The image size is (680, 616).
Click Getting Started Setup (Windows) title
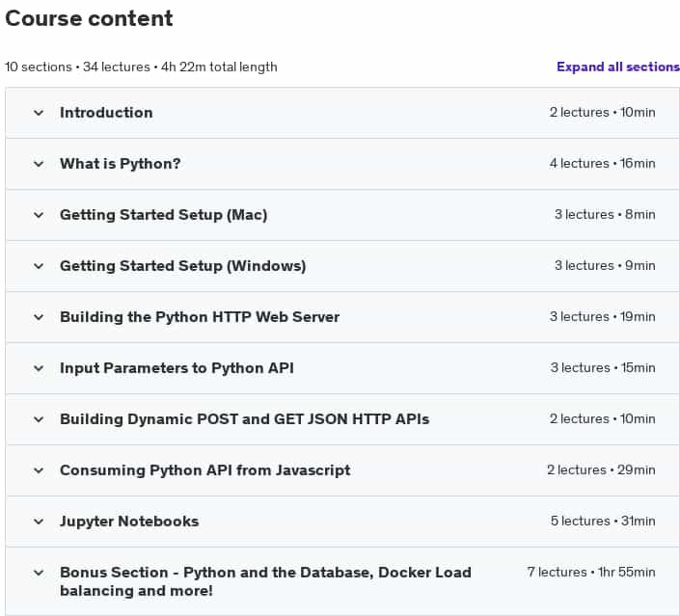(x=183, y=266)
